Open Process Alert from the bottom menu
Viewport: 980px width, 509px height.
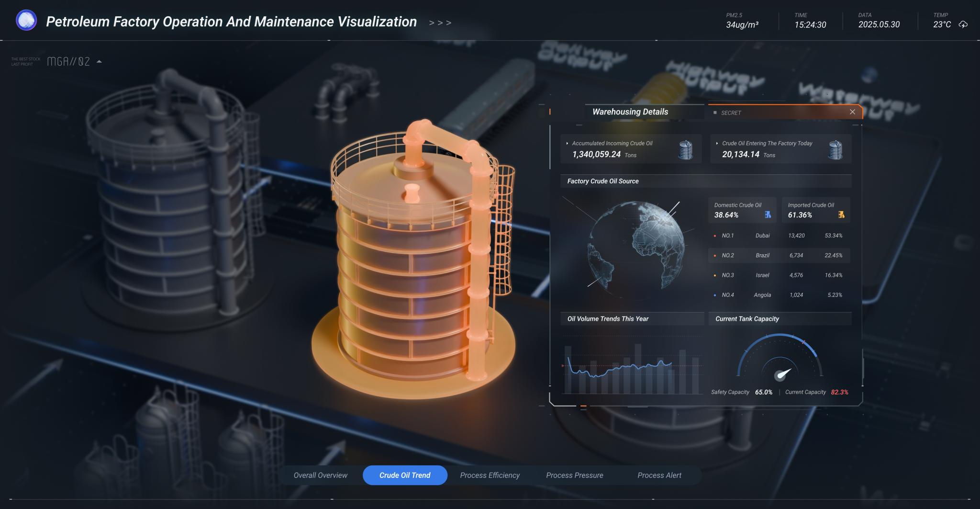coord(659,475)
